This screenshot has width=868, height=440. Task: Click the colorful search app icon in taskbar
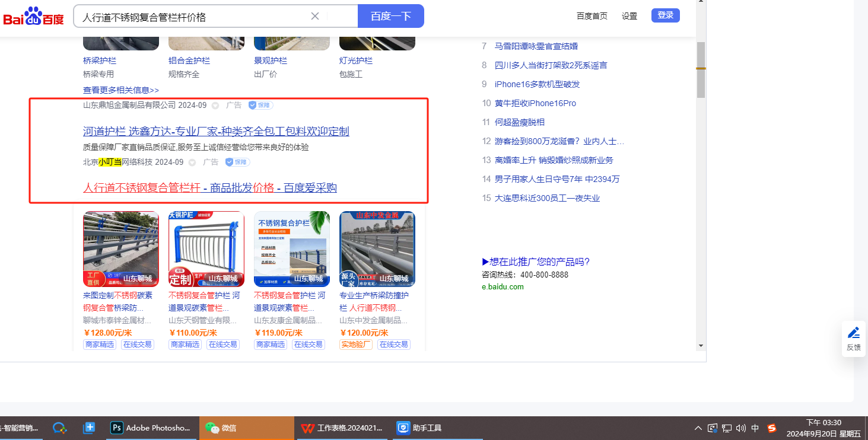tap(59, 428)
